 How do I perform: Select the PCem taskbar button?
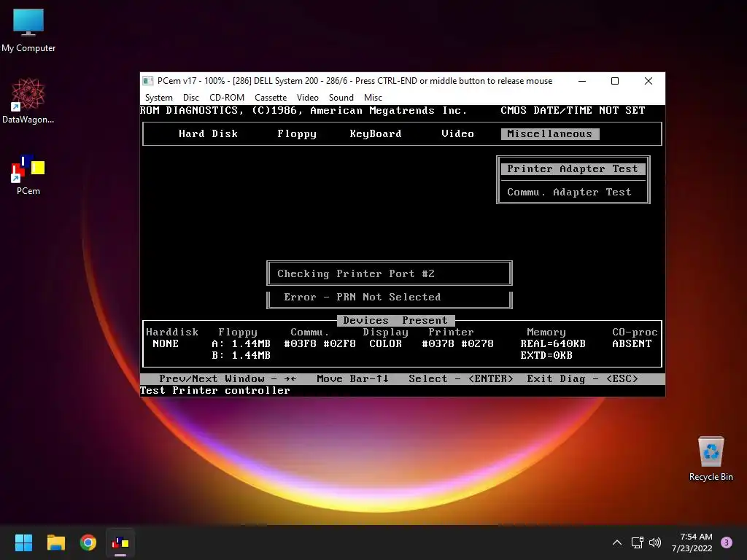(120, 542)
